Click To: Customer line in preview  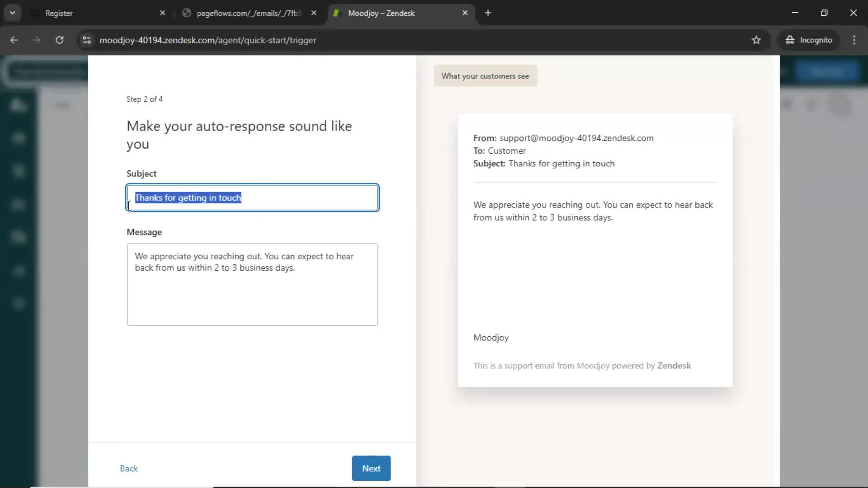click(500, 151)
